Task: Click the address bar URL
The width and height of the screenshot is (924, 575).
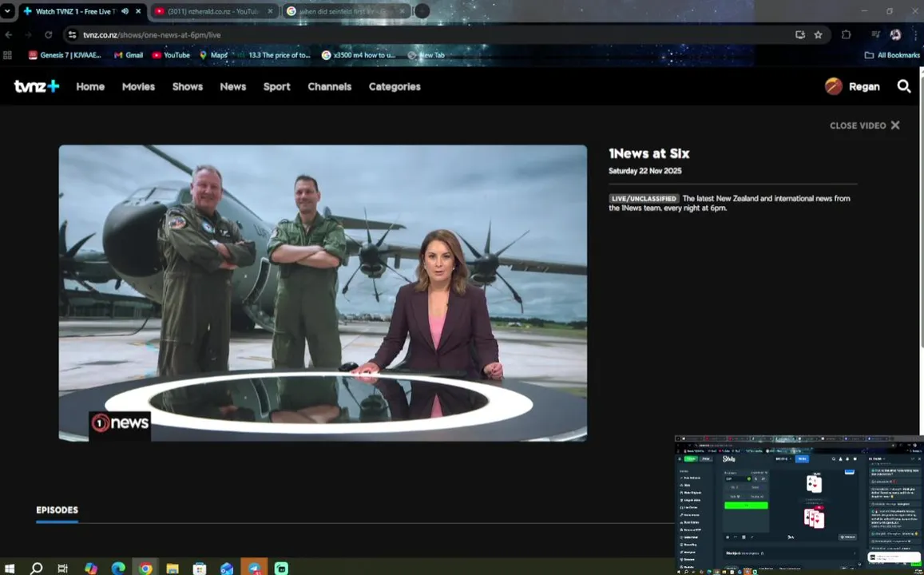Action: (x=152, y=35)
